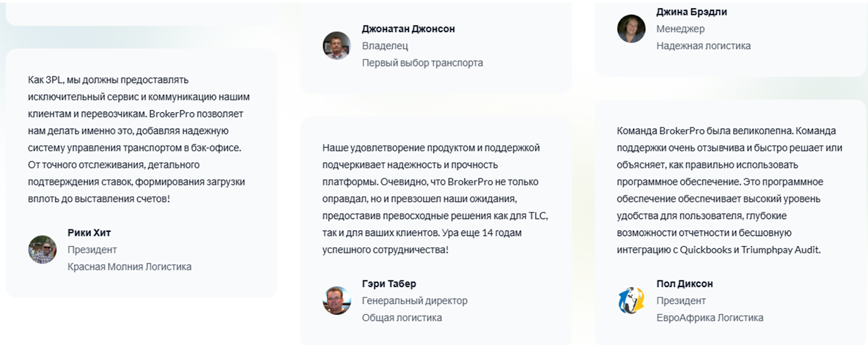
Task: Open Рики Хит's avatar image
Action: (42, 250)
